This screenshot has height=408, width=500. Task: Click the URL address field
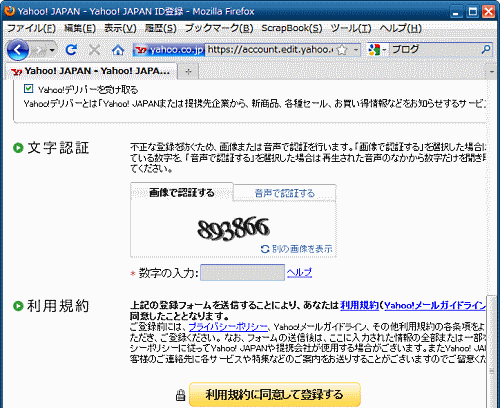270,50
